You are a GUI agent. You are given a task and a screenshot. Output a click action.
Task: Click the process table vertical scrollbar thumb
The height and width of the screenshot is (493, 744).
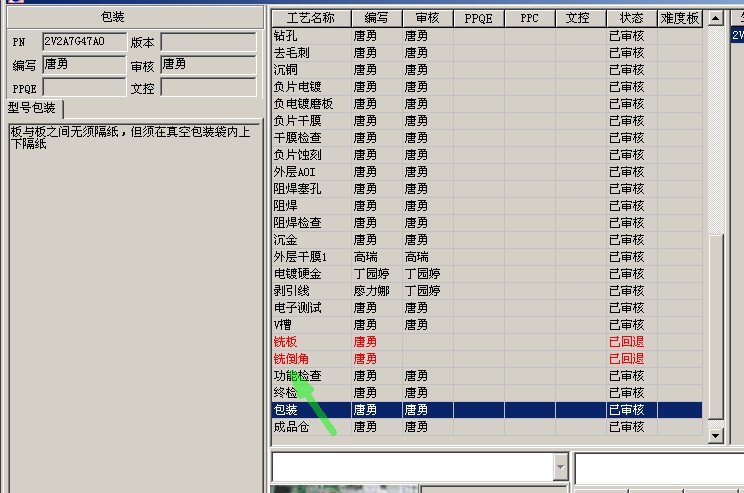(x=716, y=326)
